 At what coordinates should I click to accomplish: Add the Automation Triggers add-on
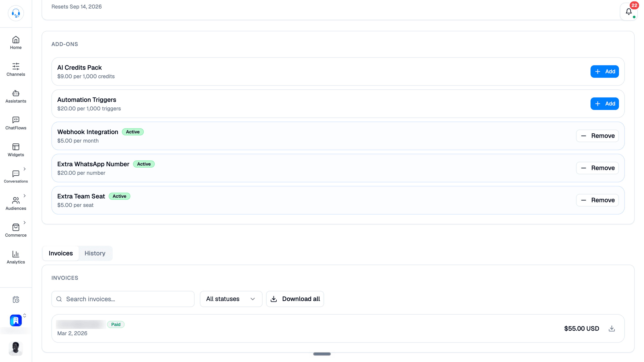tap(604, 104)
